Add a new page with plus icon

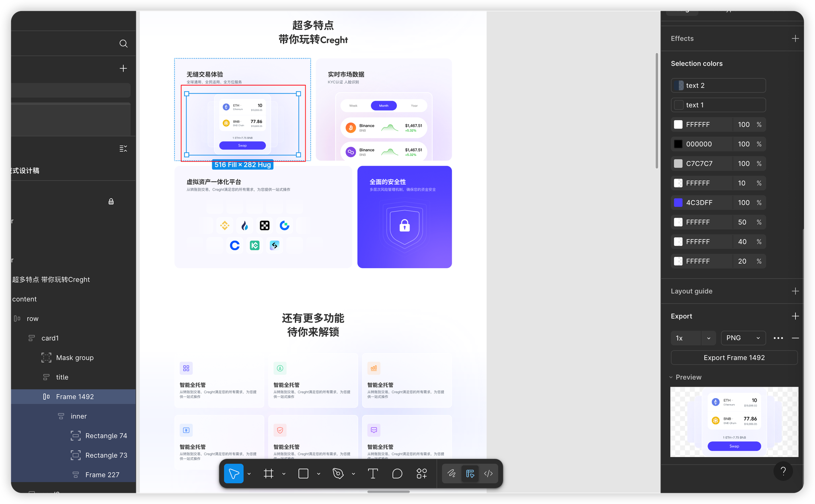point(123,68)
